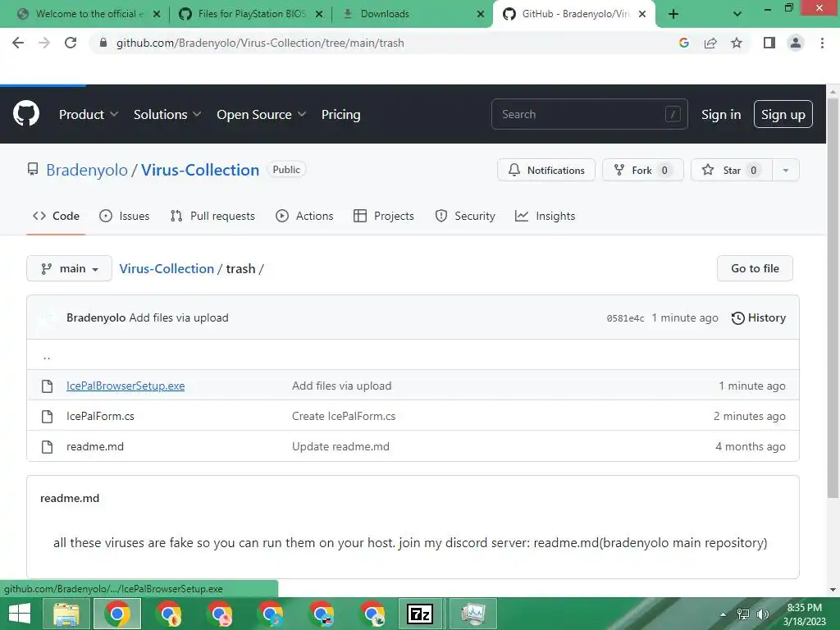
Task: Open readme.md in the file list
Action: (x=95, y=447)
